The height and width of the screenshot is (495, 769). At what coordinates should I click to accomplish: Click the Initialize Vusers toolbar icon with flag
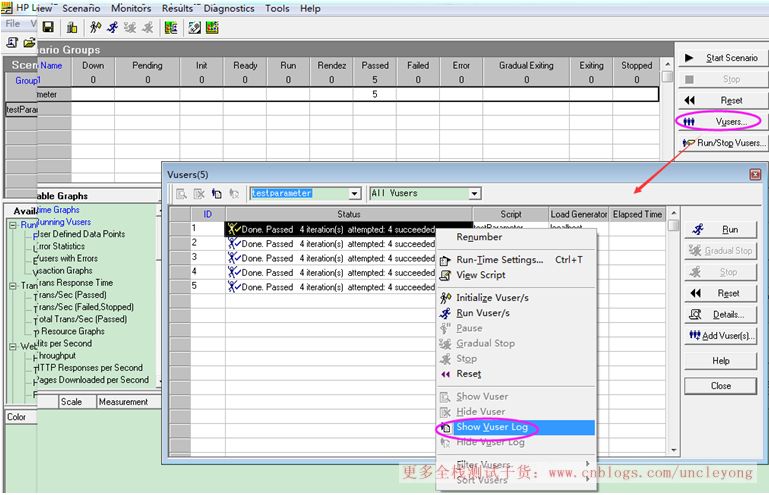[95, 27]
